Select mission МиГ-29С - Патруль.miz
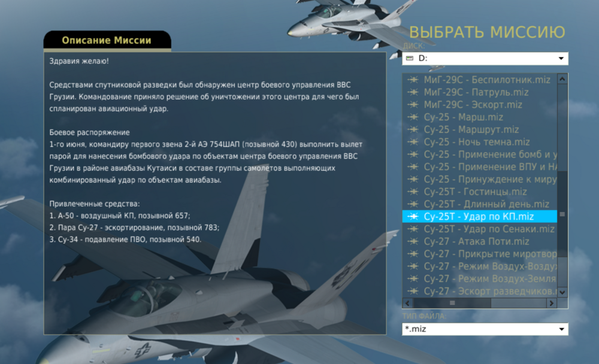Image resolution: width=599 pixels, height=364 pixels. click(473, 91)
